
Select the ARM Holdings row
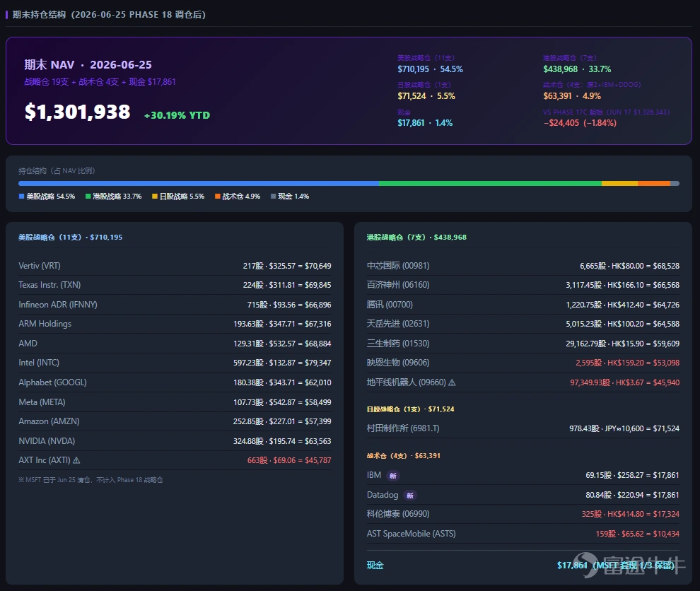pyautogui.click(x=175, y=324)
